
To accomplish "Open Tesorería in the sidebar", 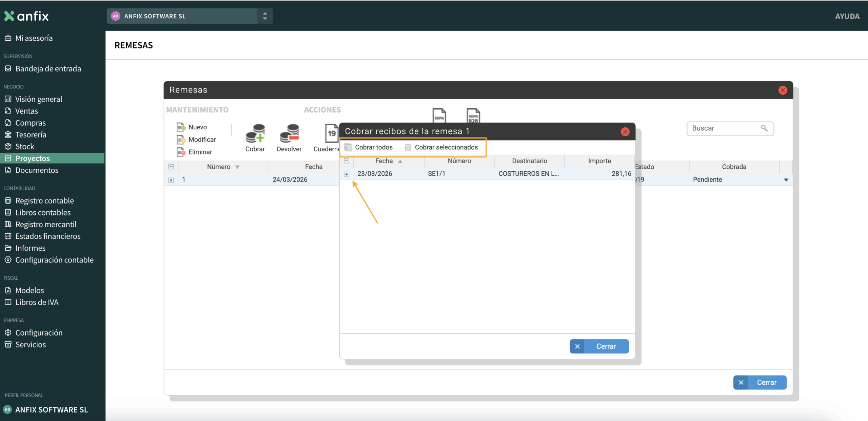I will click(31, 134).
